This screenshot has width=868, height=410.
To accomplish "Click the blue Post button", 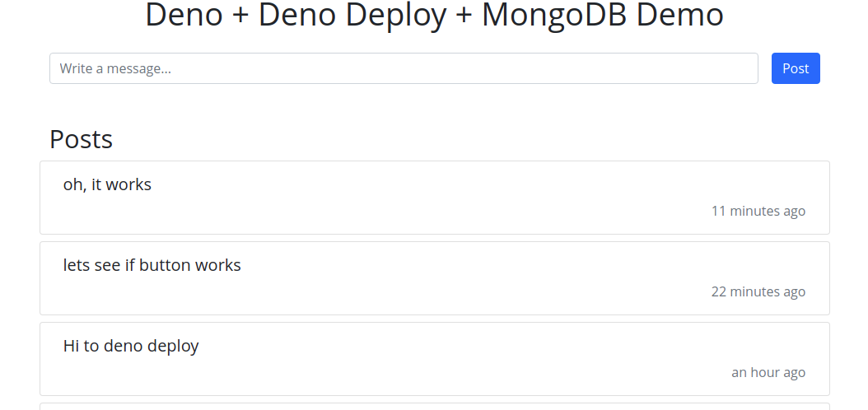I will point(796,68).
